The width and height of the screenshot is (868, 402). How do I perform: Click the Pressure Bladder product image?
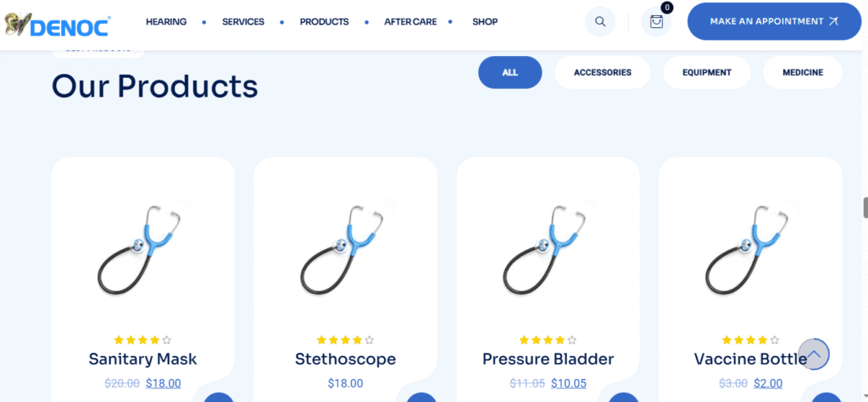click(x=548, y=249)
